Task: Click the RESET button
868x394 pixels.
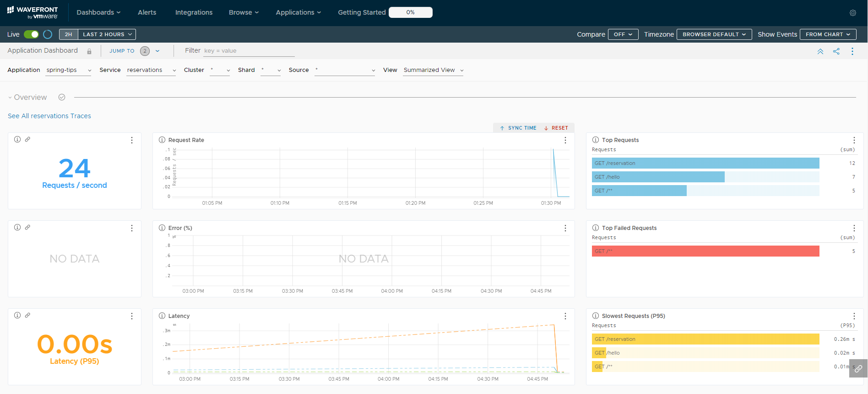Action: click(x=556, y=128)
